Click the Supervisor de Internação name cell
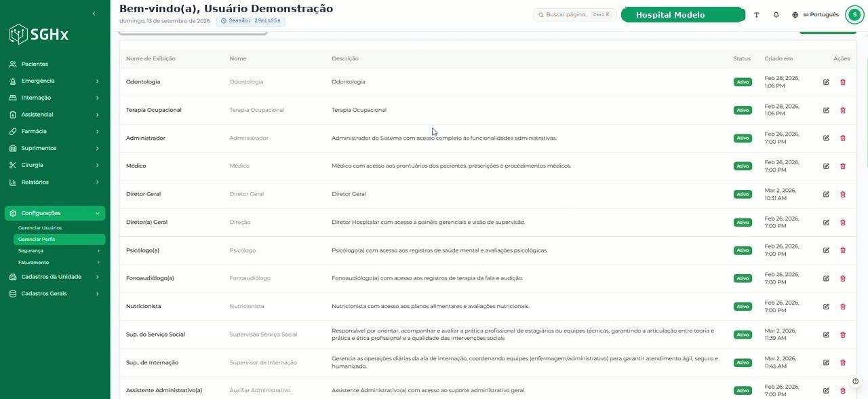 point(263,362)
